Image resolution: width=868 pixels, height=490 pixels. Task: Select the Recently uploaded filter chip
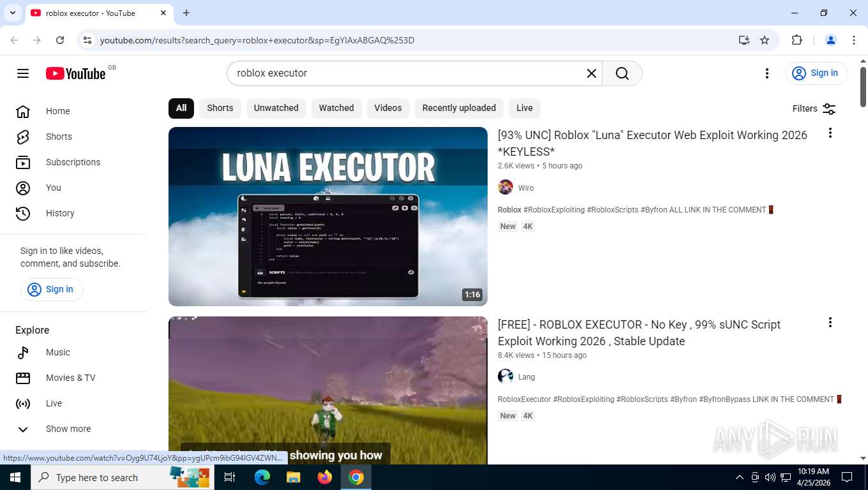(459, 108)
